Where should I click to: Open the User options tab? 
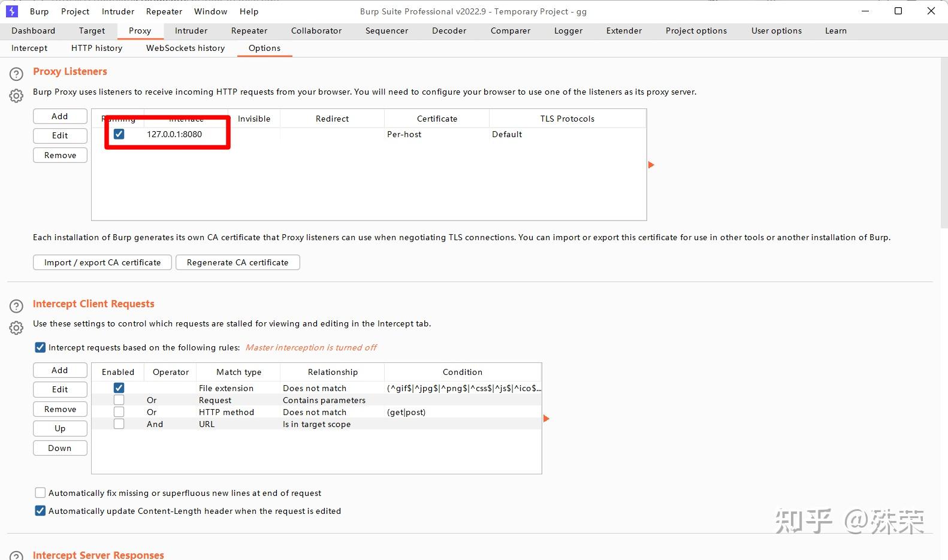777,31
